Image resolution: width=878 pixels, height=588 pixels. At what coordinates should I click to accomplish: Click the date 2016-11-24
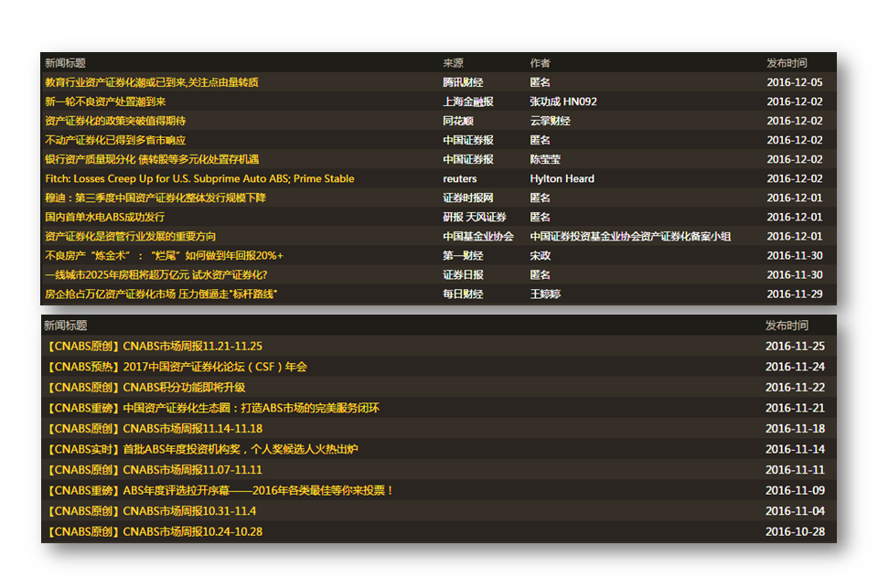click(795, 367)
